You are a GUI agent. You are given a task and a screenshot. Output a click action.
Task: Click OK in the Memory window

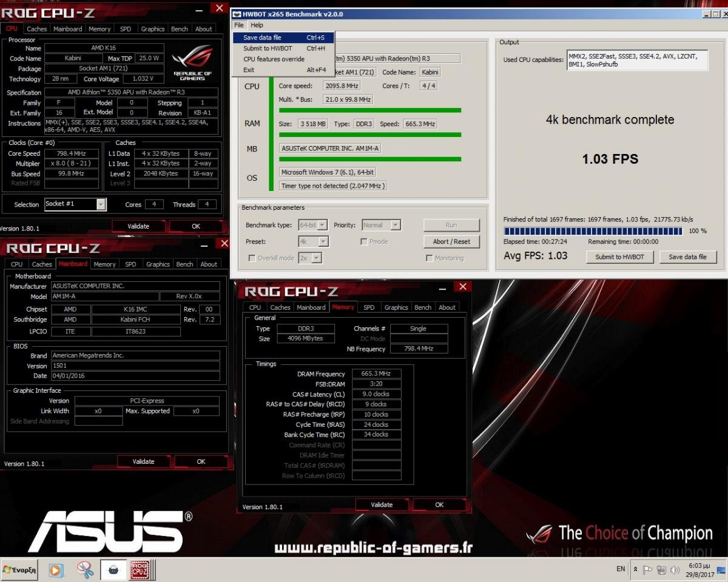pos(439,504)
